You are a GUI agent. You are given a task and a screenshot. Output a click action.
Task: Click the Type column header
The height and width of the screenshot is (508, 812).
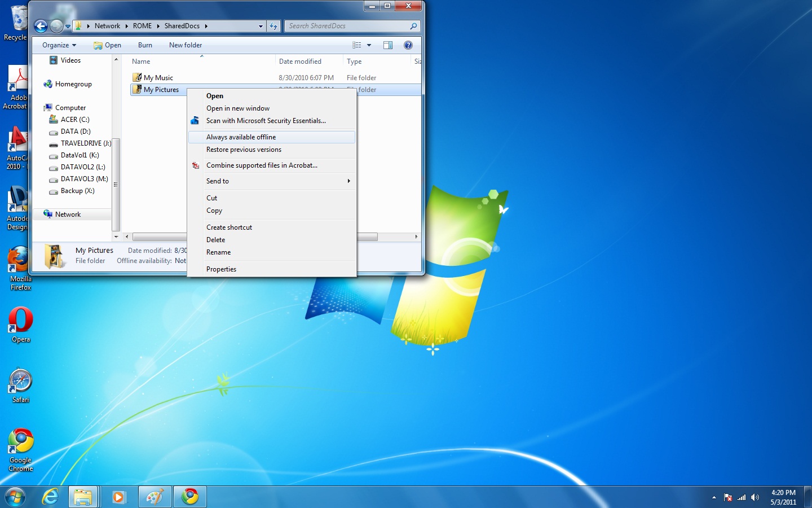coord(376,62)
